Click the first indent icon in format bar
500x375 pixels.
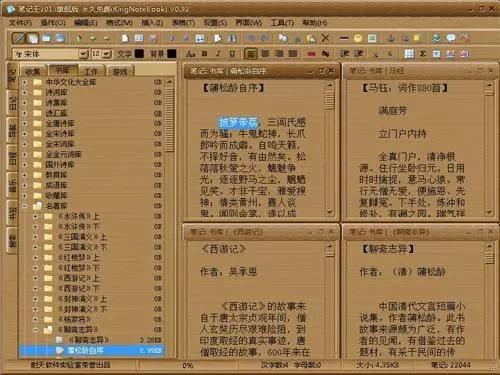(x=344, y=54)
